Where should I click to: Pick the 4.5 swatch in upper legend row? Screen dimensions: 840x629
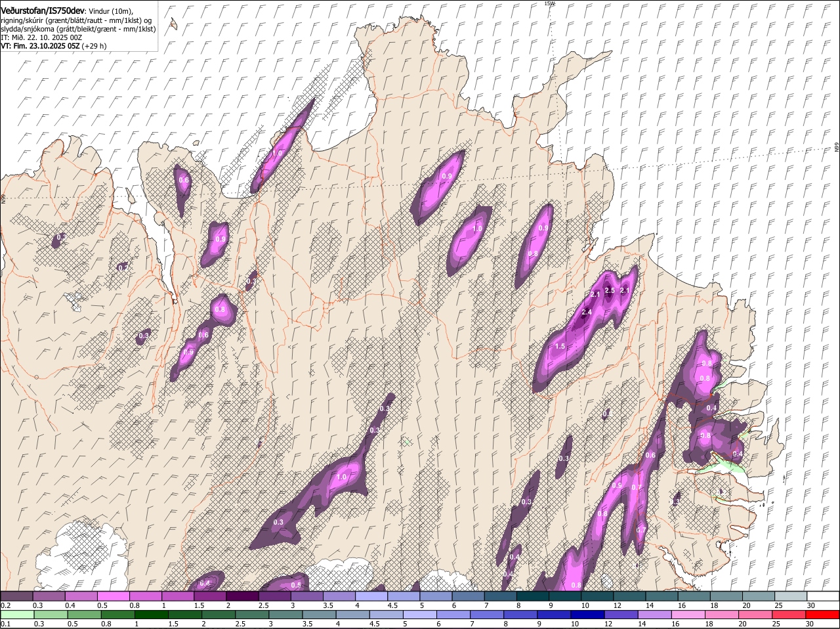404,596
